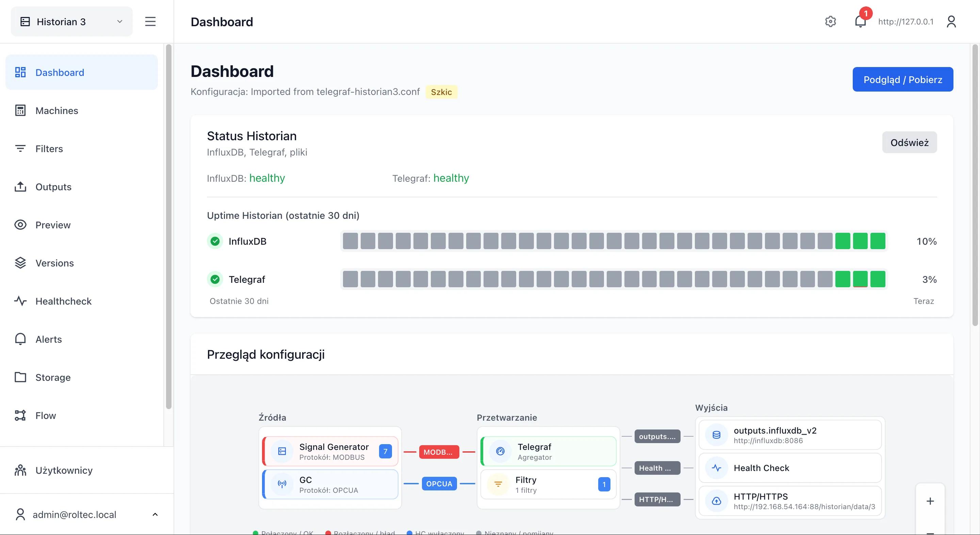The image size is (980, 535).
Task: Click the Signal Generator icon
Action: 282,451
